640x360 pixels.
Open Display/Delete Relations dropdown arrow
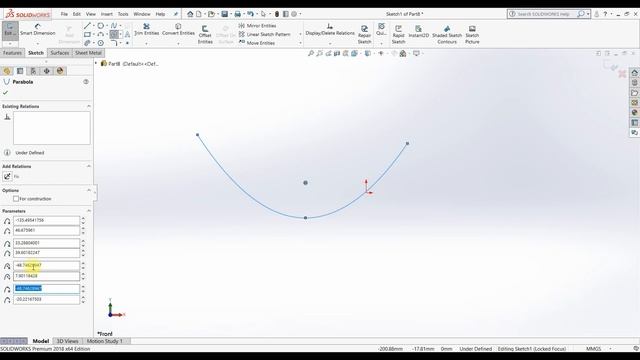click(330, 43)
